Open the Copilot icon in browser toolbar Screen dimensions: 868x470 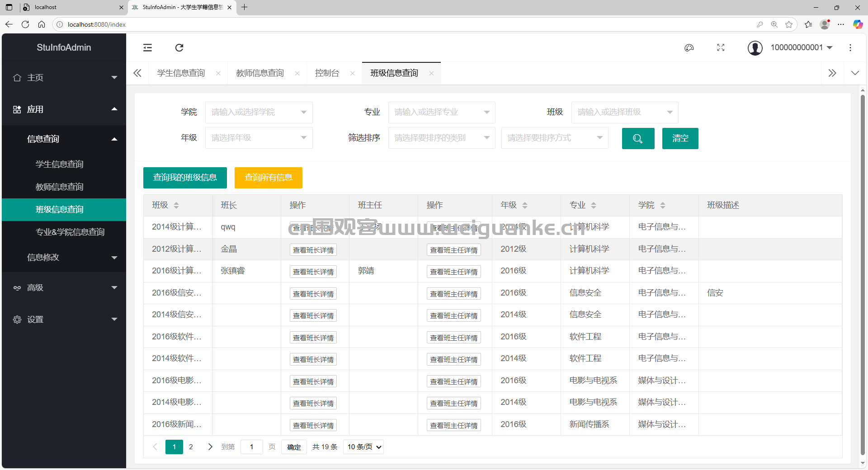click(x=858, y=24)
